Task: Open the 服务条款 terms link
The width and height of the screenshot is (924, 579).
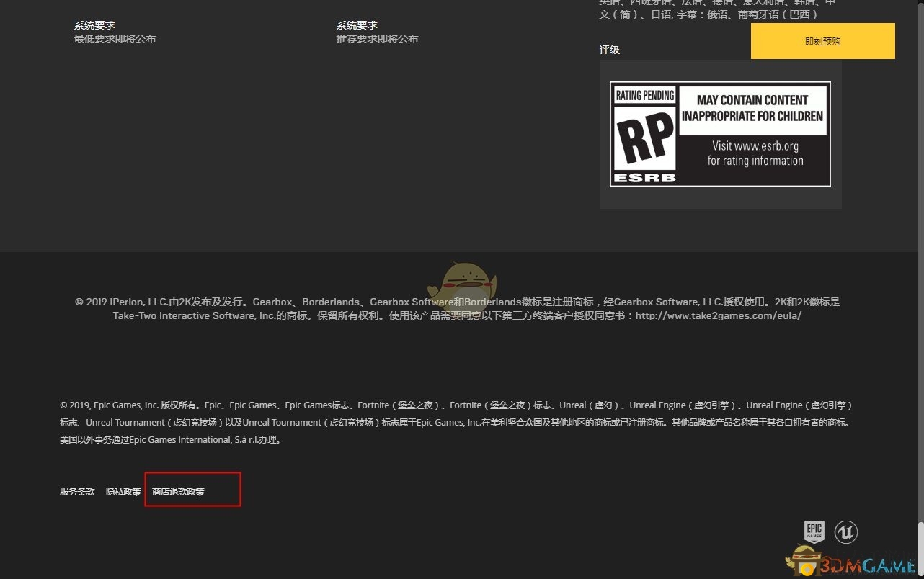Action: tap(77, 491)
